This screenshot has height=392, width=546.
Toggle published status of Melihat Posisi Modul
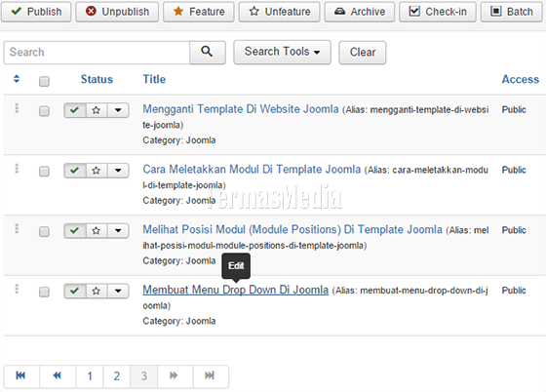75,230
